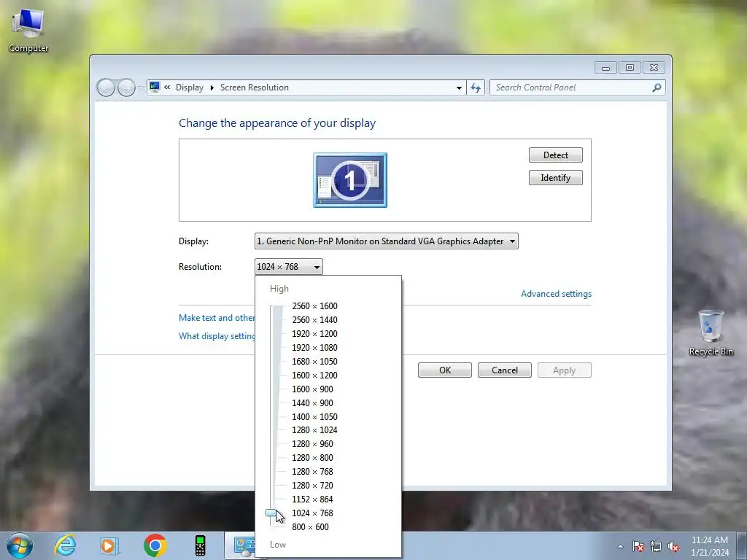Click the Action Center flag tray icon
Screen dimensions: 747x560
click(638, 546)
